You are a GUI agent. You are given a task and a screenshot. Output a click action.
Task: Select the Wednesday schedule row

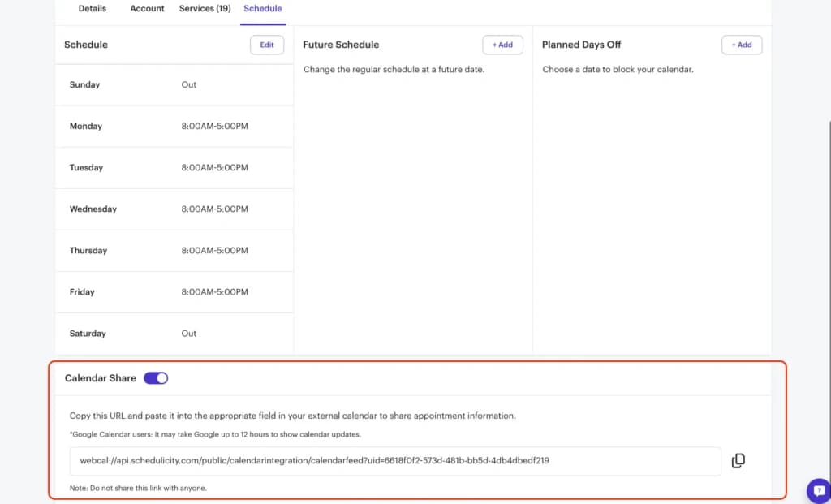point(174,209)
